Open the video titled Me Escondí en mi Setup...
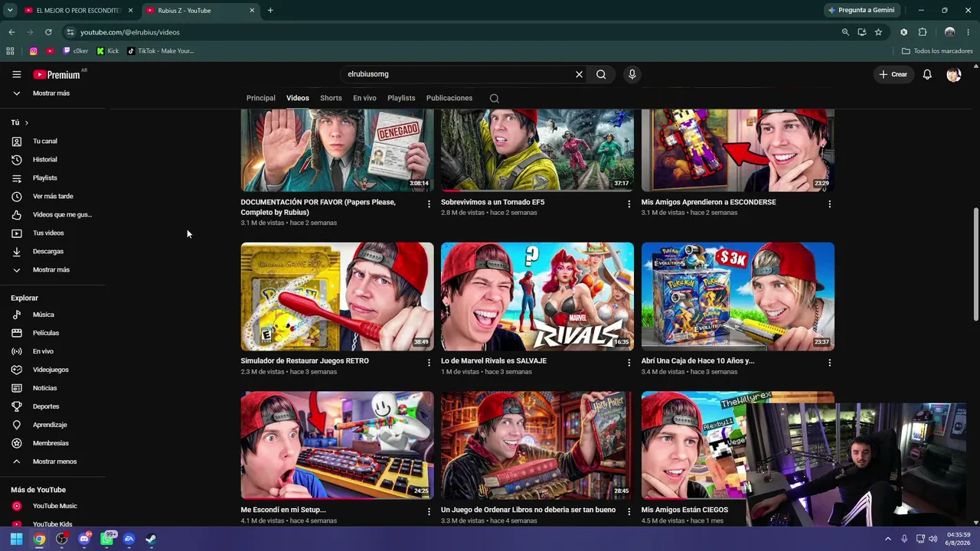The image size is (980, 551). pyautogui.click(x=283, y=510)
